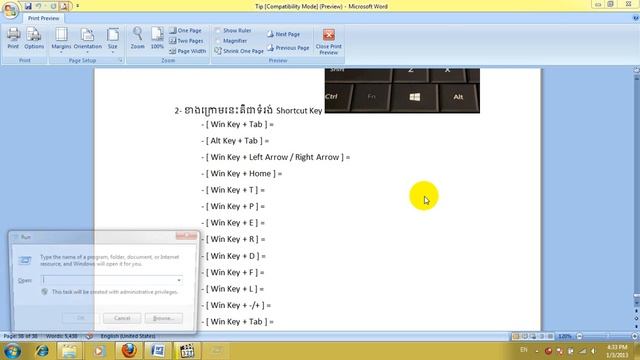Click the keyboard photo in the document
The image size is (640, 360).
coord(402,91)
